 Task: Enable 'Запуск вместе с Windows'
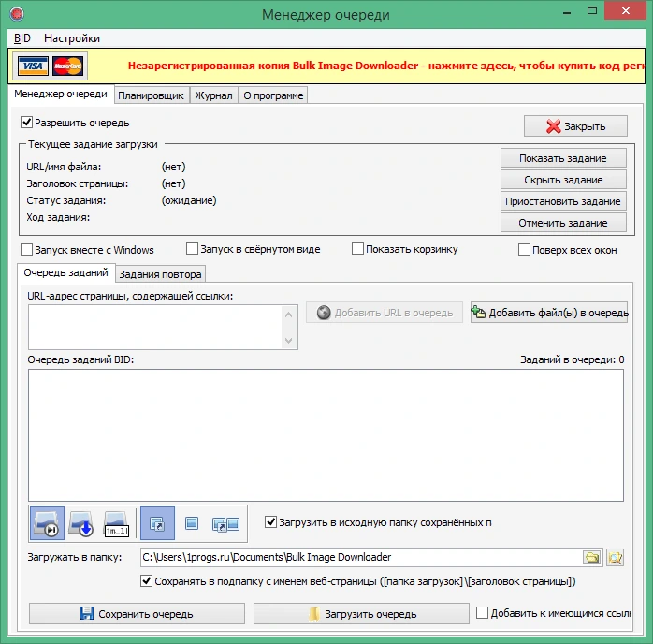click(26, 250)
